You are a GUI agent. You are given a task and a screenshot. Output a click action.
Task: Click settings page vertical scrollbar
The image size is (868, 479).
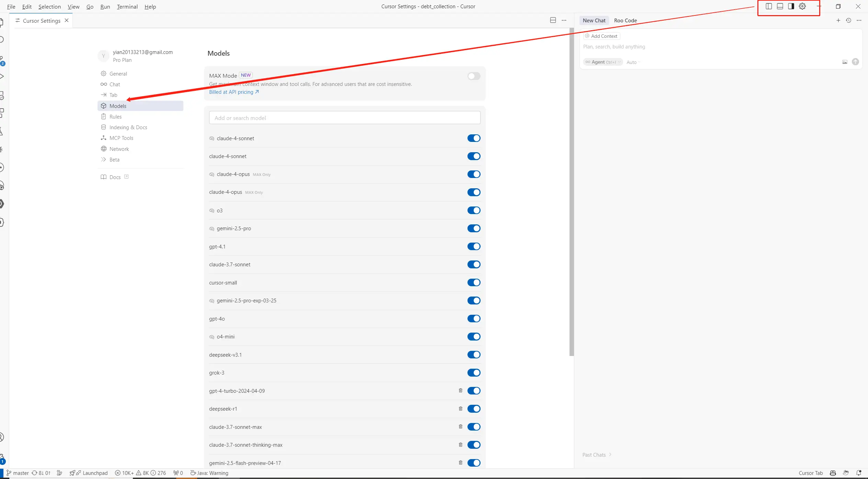pos(572,192)
